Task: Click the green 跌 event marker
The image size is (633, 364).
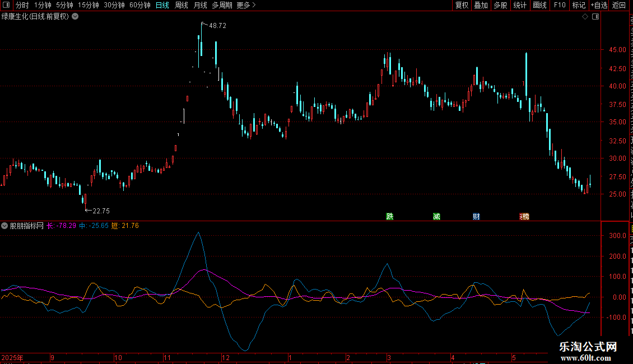Action: coord(389,216)
